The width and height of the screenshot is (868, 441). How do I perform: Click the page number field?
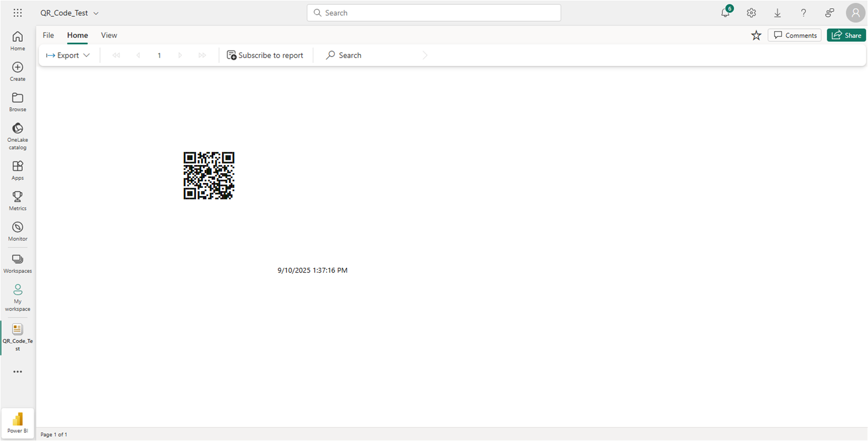pos(159,55)
